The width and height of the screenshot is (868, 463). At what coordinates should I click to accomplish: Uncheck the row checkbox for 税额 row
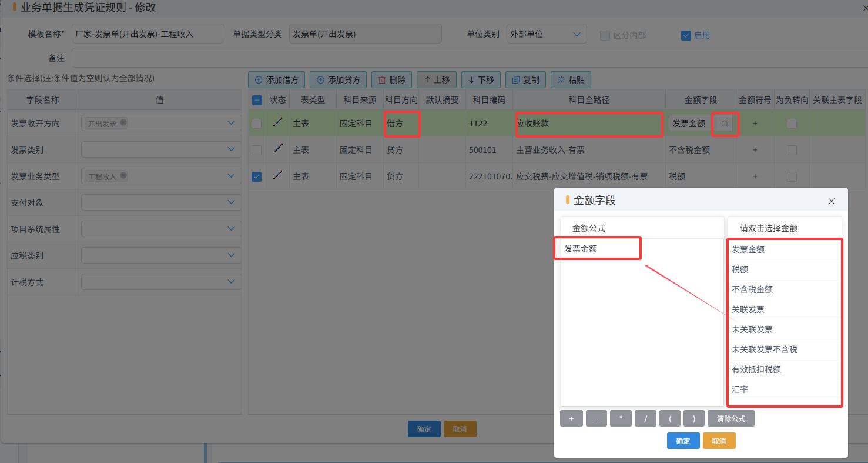pos(257,176)
